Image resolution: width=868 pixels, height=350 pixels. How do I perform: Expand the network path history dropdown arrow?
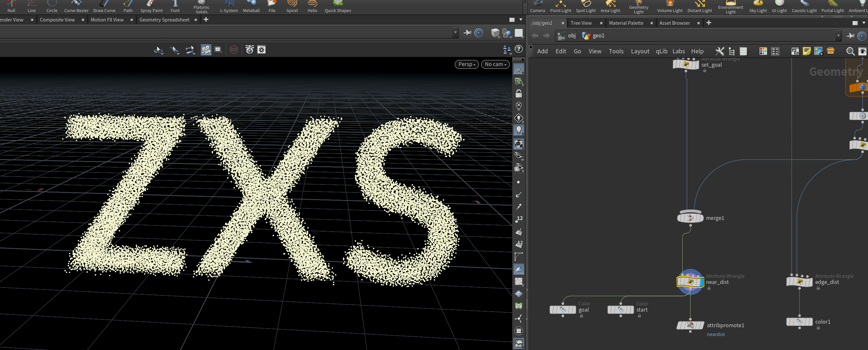pos(838,36)
